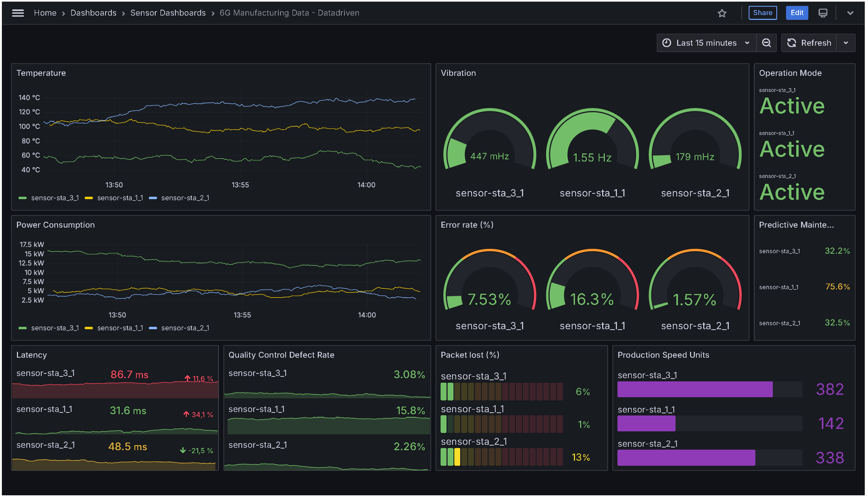Navigate to Dashboards in the breadcrumb
Viewport: 868px width, 498px height.
pos(93,13)
